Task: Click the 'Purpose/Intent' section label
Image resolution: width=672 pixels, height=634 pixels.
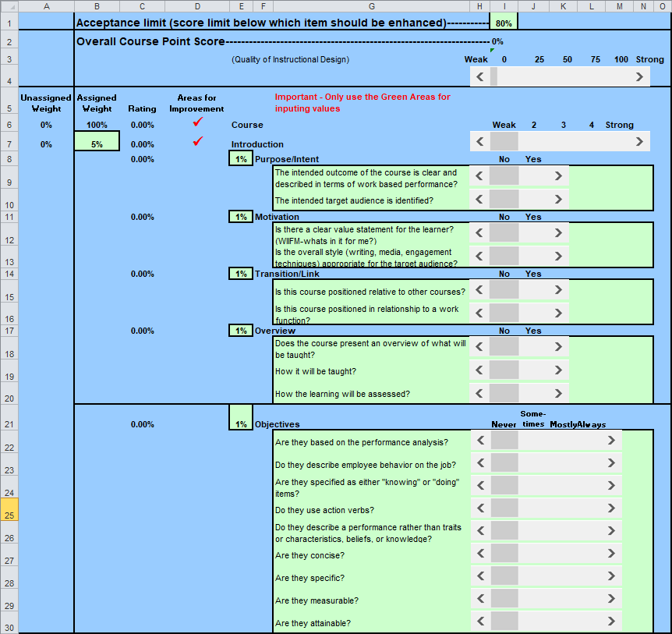Action: click(287, 159)
